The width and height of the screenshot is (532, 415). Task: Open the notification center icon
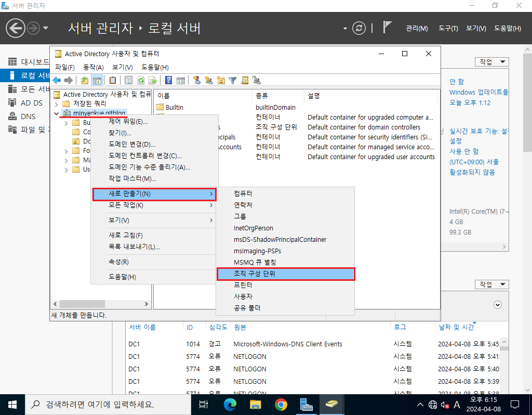515,405
